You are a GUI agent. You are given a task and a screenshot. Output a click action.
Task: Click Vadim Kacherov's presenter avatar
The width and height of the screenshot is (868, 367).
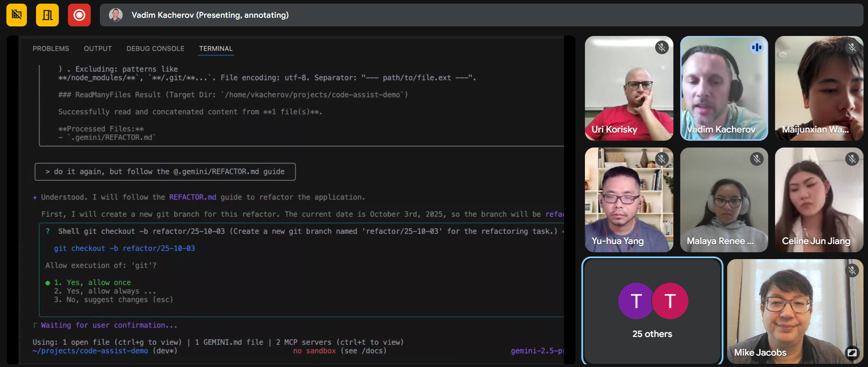click(116, 15)
